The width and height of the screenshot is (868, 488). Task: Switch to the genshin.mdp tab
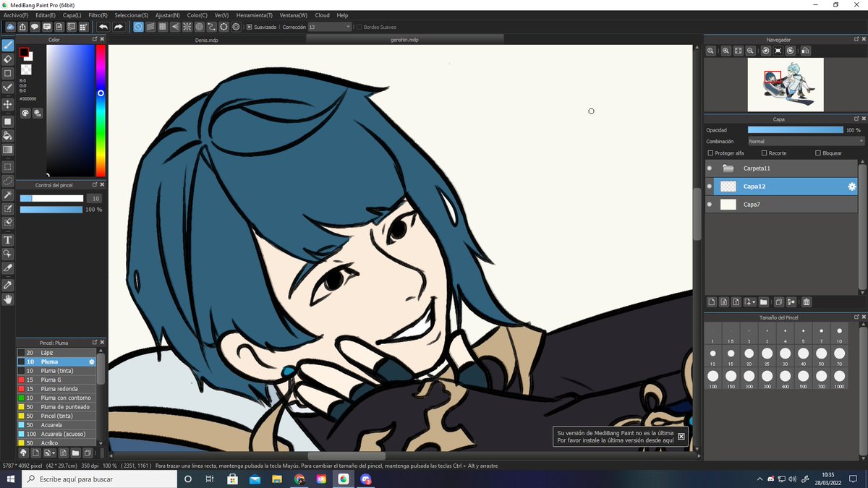tap(404, 40)
